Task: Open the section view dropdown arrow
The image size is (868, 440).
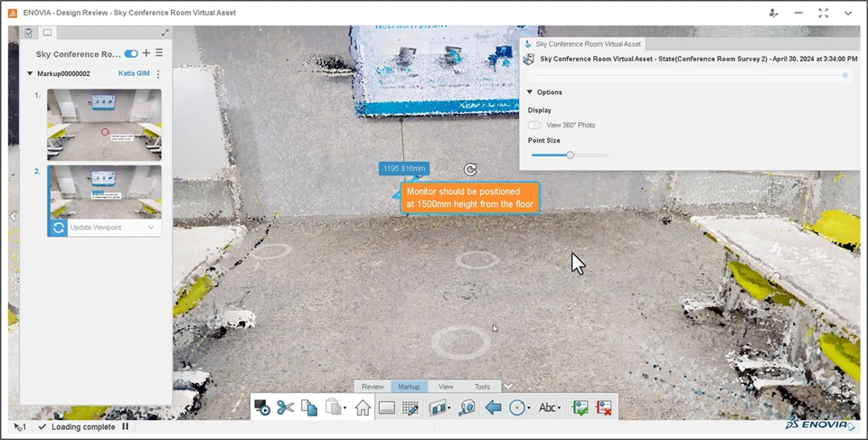Action: (449, 408)
